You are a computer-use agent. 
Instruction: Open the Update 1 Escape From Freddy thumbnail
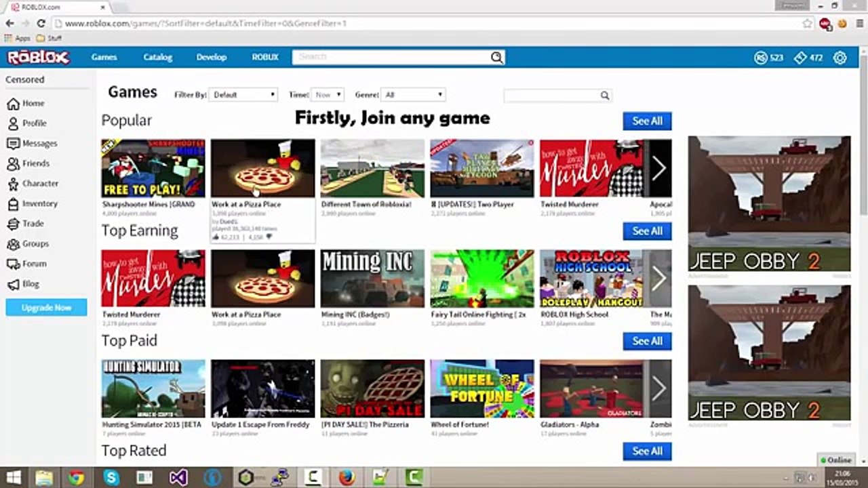click(263, 388)
